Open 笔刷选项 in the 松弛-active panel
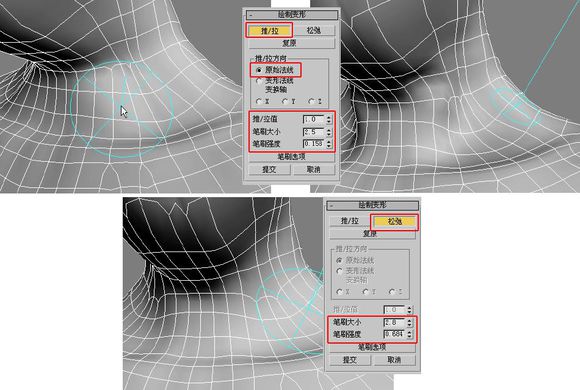 (372, 347)
